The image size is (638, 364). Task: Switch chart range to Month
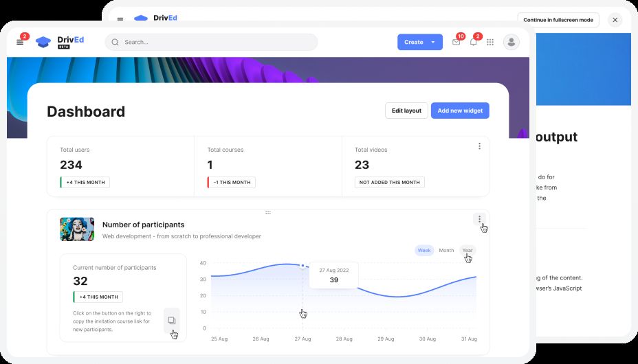click(446, 250)
